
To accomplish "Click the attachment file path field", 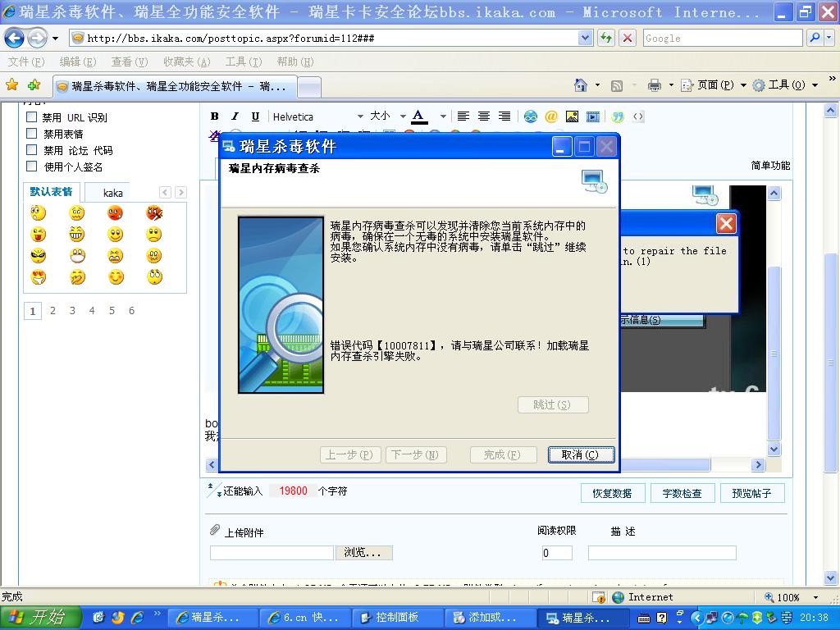I will click(272, 553).
